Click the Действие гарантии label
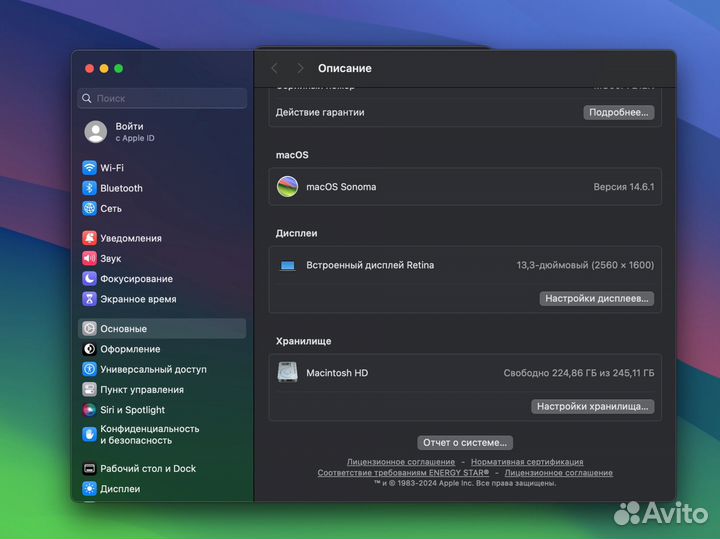The width and height of the screenshot is (720, 539). click(320, 112)
